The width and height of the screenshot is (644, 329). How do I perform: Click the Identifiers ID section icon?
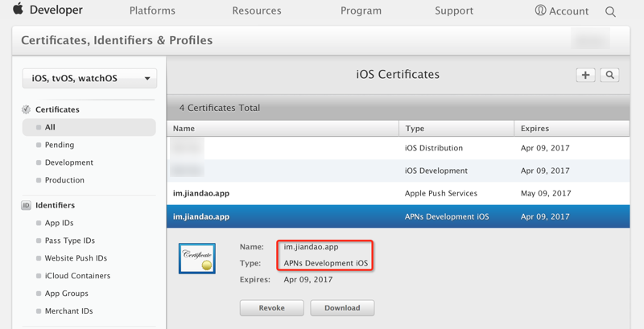[26, 205]
